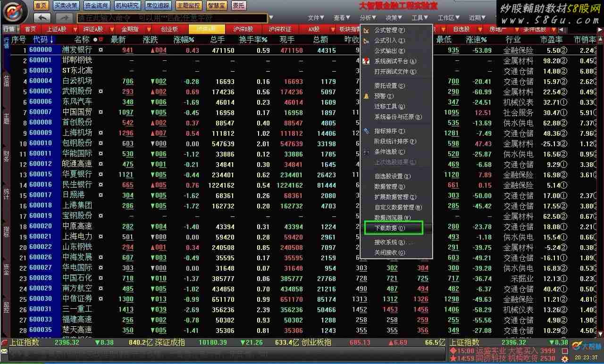Screen dimensions: 604x364
Task: Expand the command input history dropdown arrow
Action: tap(271, 18)
